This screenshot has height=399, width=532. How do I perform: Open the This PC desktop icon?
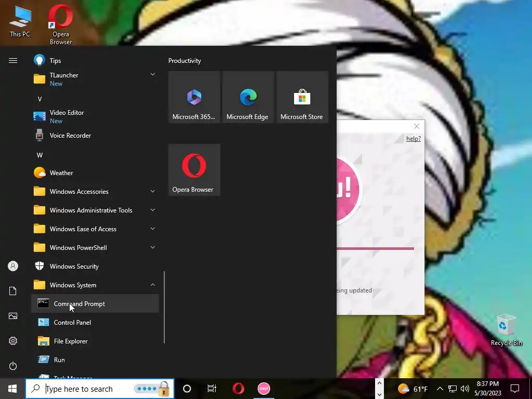coord(20,22)
